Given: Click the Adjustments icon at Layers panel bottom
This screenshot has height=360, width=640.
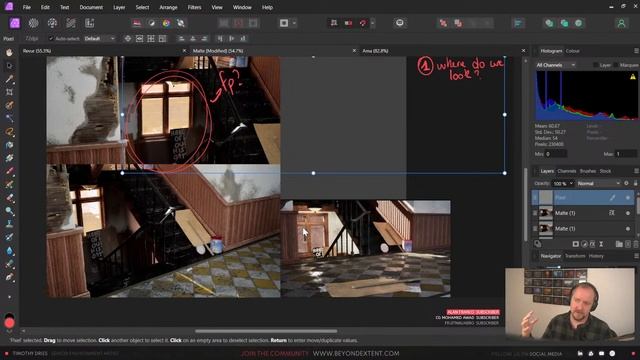Looking at the screenshot, I should tap(584, 244).
